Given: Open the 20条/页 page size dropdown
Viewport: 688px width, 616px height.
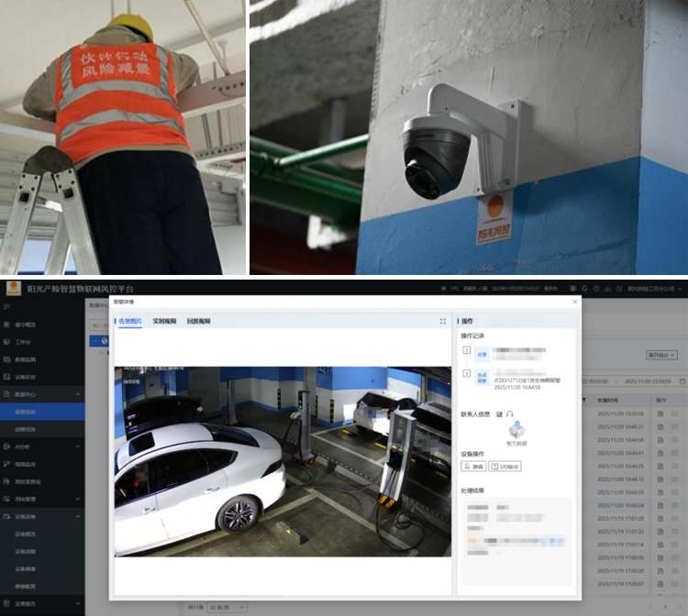Looking at the screenshot, I should [219, 607].
